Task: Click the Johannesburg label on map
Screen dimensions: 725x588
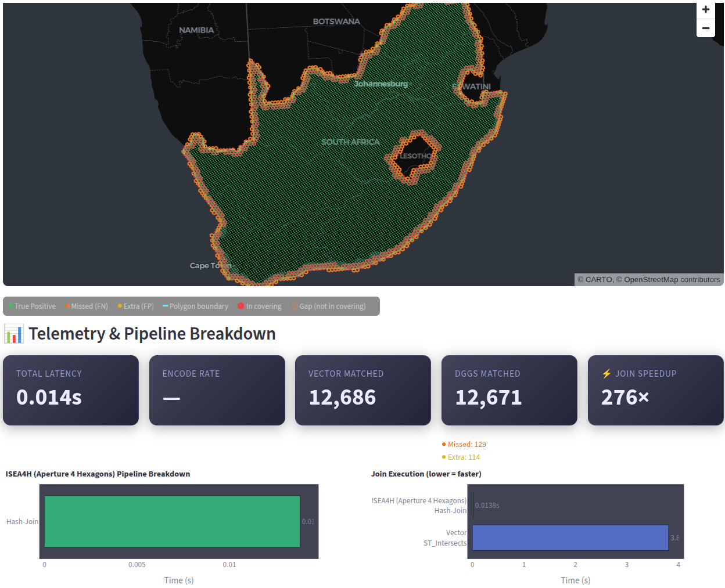Action: [x=381, y=84]
